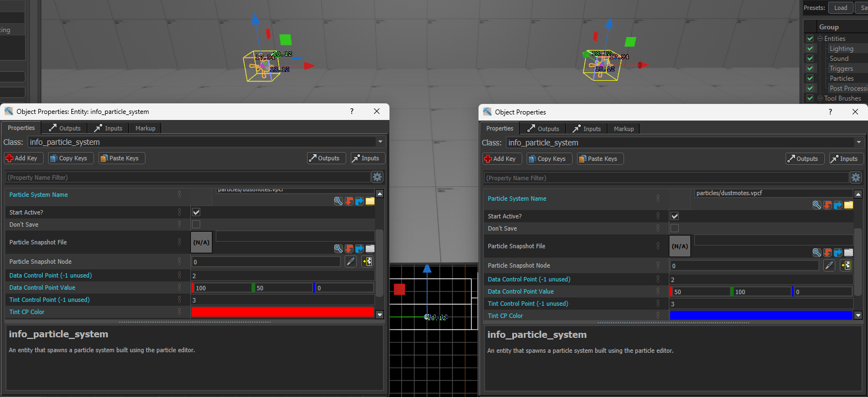Switch to Outputs tab in left window
This screenshot has width=868, height=397.
point(65,128)
